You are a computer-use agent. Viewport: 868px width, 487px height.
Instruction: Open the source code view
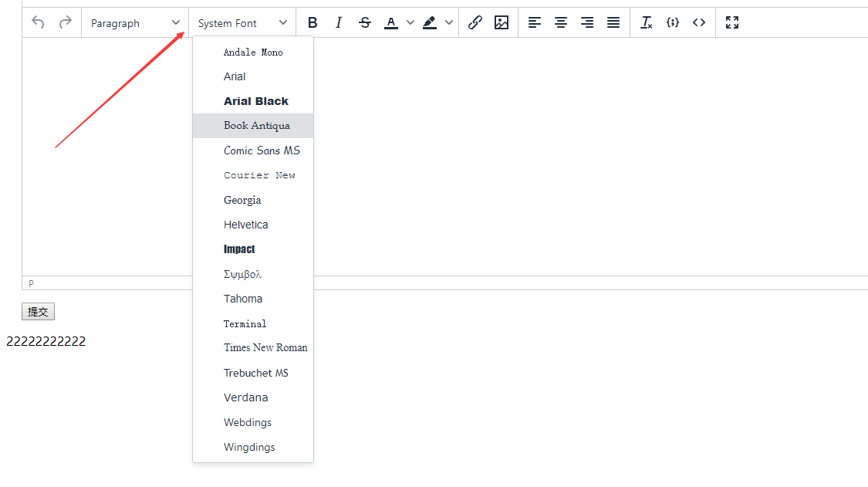[x=699, y=22]
